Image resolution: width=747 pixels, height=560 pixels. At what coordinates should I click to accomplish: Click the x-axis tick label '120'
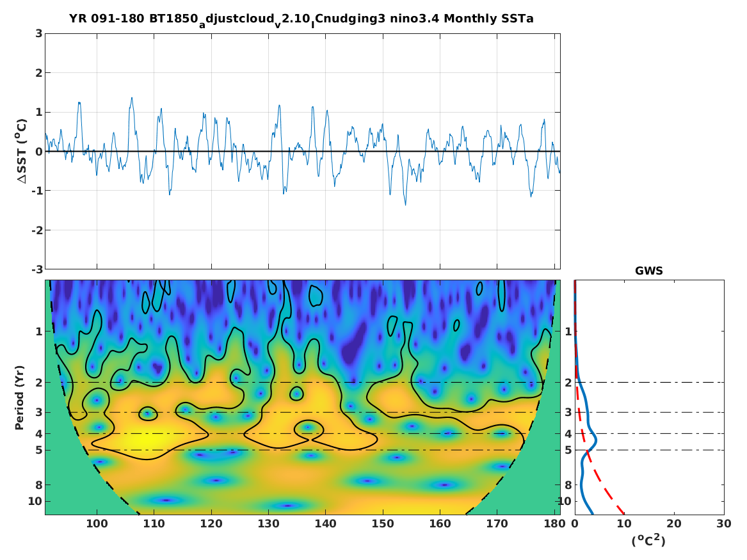click(211, 524)
